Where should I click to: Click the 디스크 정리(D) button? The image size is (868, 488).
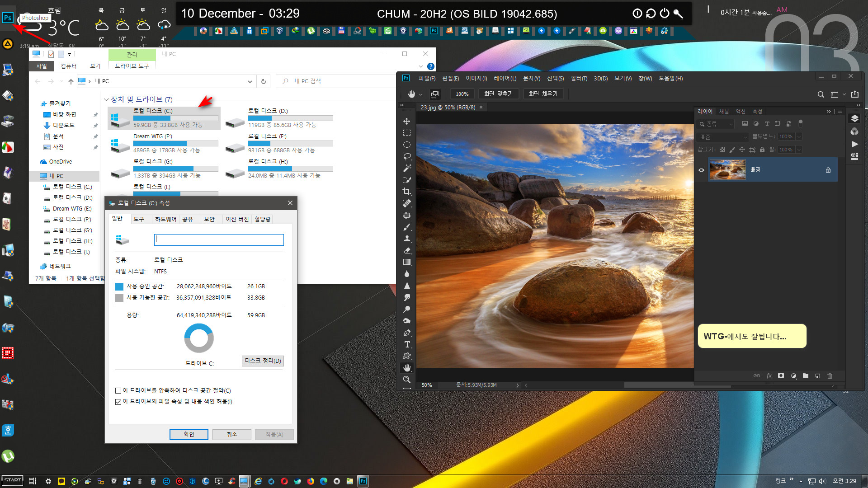(263, 361)
